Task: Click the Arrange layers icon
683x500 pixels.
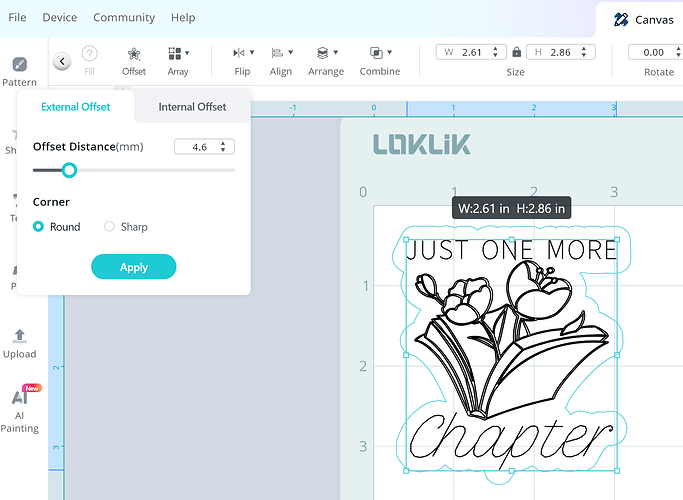Action: [322, 53]
